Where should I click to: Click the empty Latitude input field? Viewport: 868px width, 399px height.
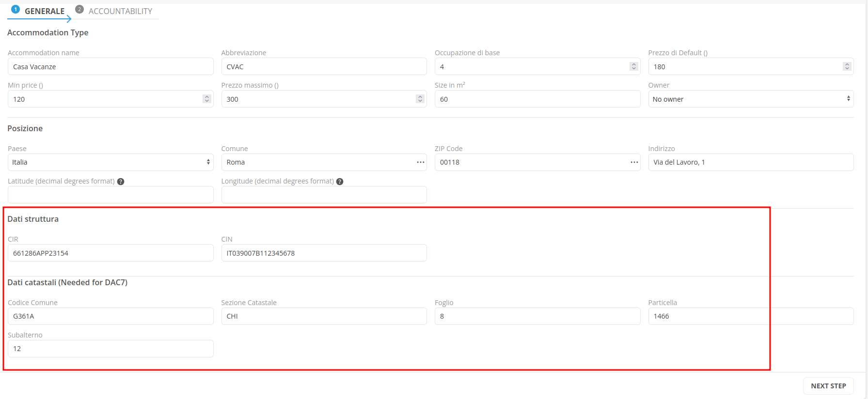click(110, 195)
